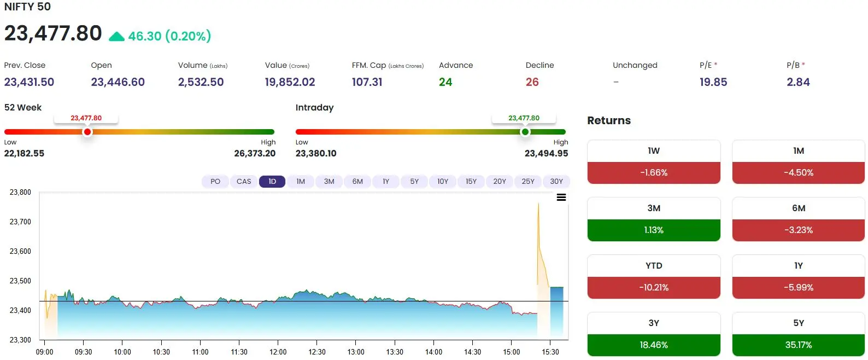This screenshot has width=868, height=360.
Task: Switch chart to 1M timeframe
Action: [301, 182]
